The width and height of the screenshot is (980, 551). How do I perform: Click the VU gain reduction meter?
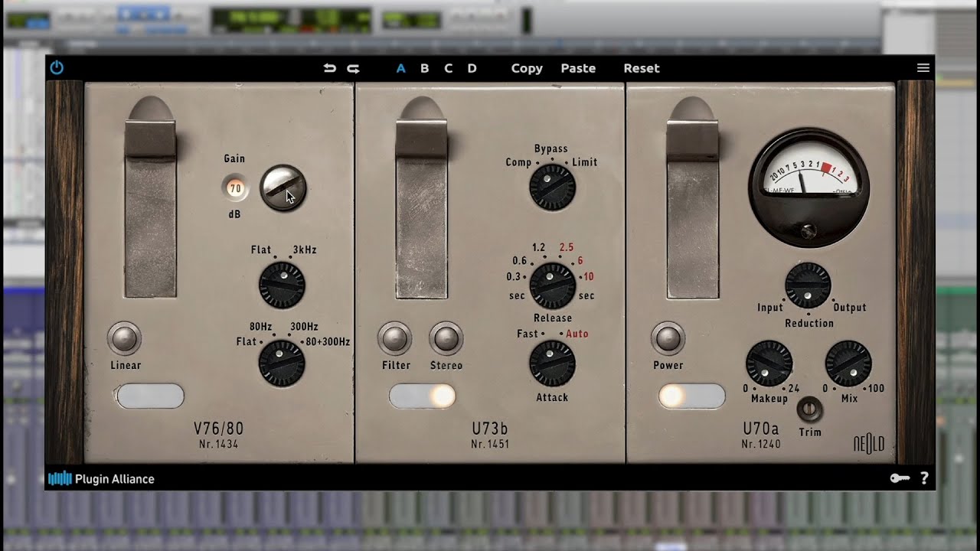click(809, 187)
